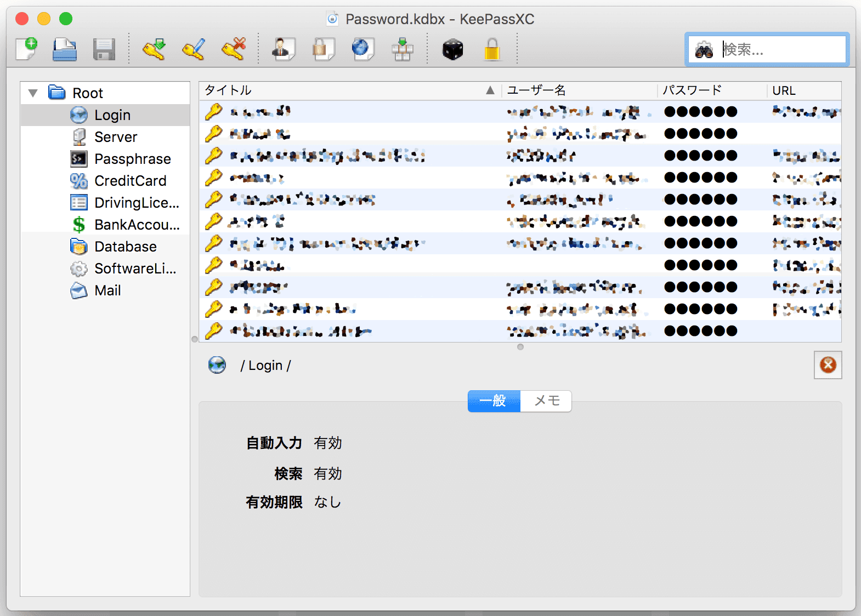861x616 pixels.
Task: Click the New Database icon
Action: click(26, 49)
